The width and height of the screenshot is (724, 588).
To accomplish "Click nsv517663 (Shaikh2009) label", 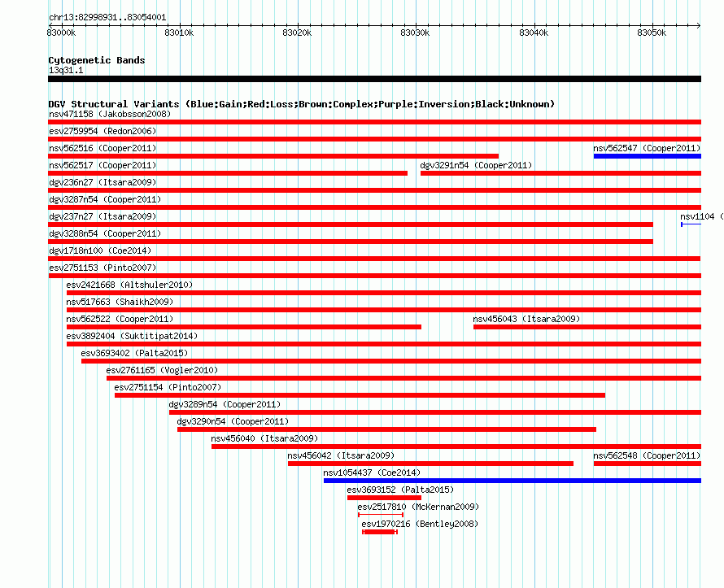I will (120, 302).
